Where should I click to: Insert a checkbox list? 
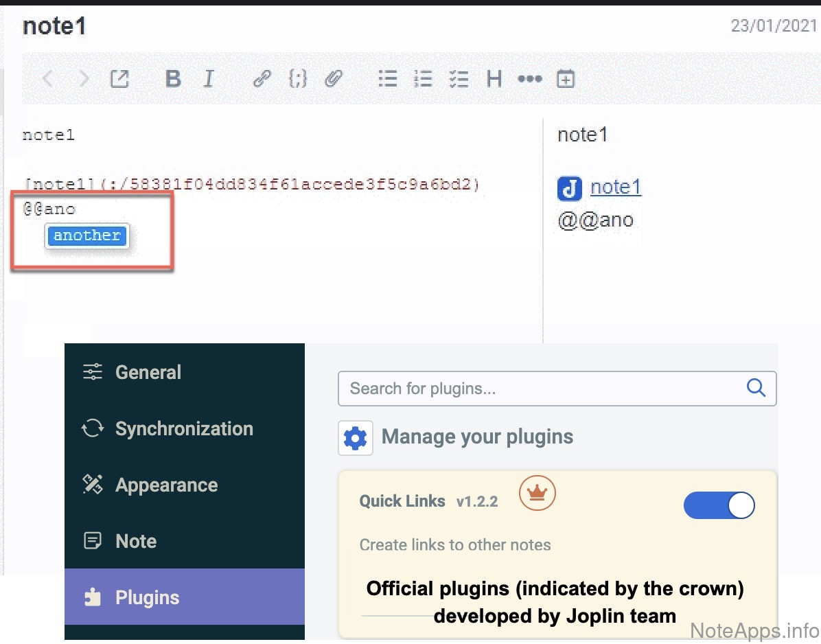tap(458, 79)
